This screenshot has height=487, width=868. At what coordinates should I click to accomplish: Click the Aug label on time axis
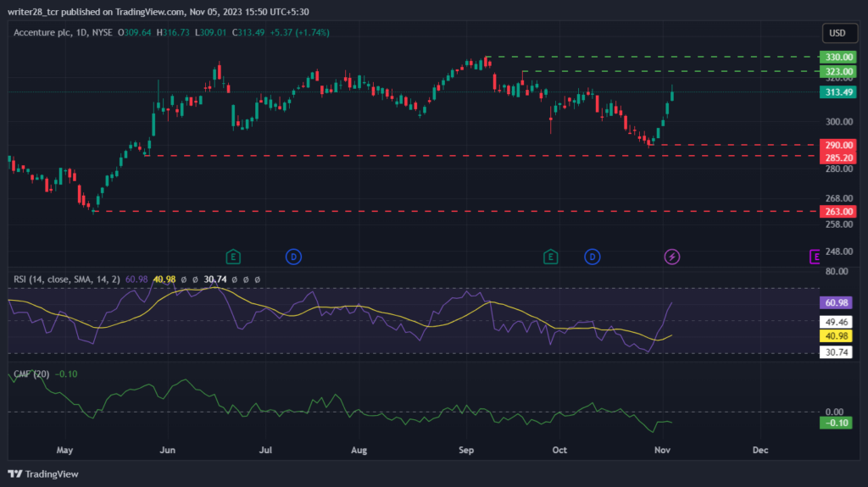click(359, 450)
